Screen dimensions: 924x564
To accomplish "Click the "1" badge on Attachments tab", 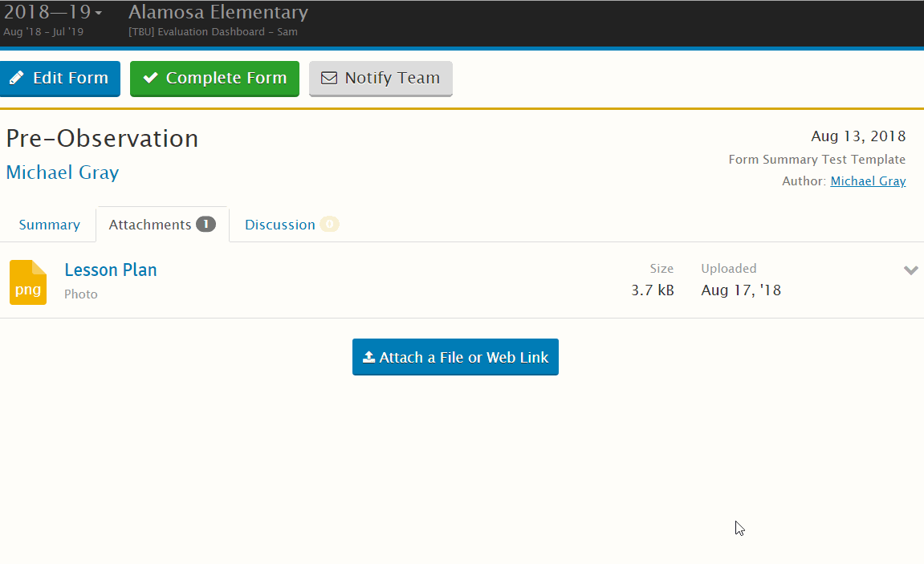I will 206,224.
